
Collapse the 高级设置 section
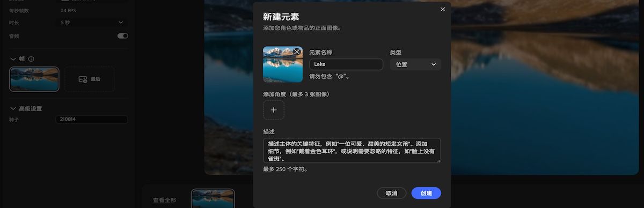[13, 108]
